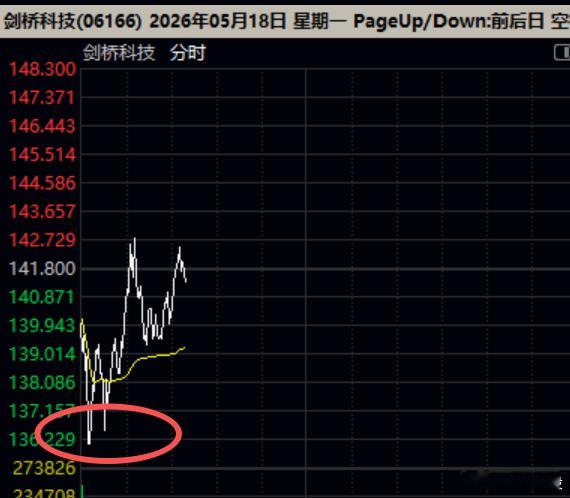The width and height of the screenshot is (570, 498).
Task: Select the 分时 chart label
Action: click(x=188, y=53)
